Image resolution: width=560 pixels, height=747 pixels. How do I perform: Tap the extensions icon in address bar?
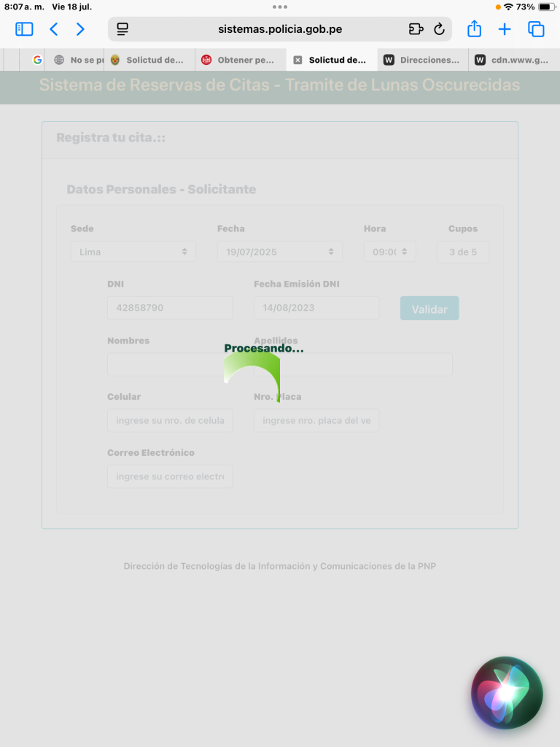(x=416, y=29)
